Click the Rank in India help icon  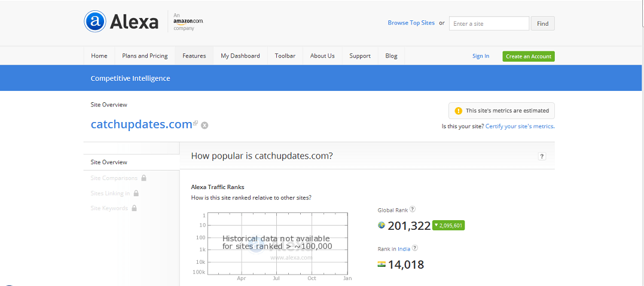pyautogui.click(x=415, y=248)
